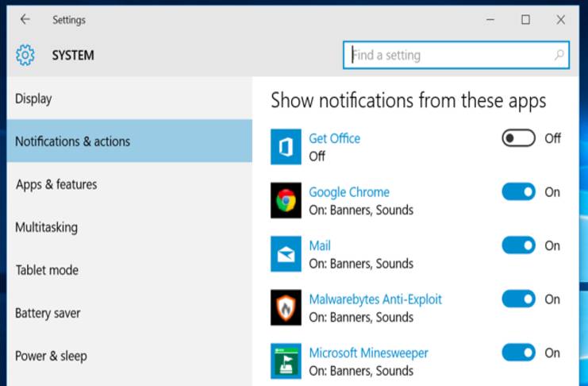This screenshot has width=588, height=386.
Task: Turn off Google Chrome notifications
Action: pos(519,192)
